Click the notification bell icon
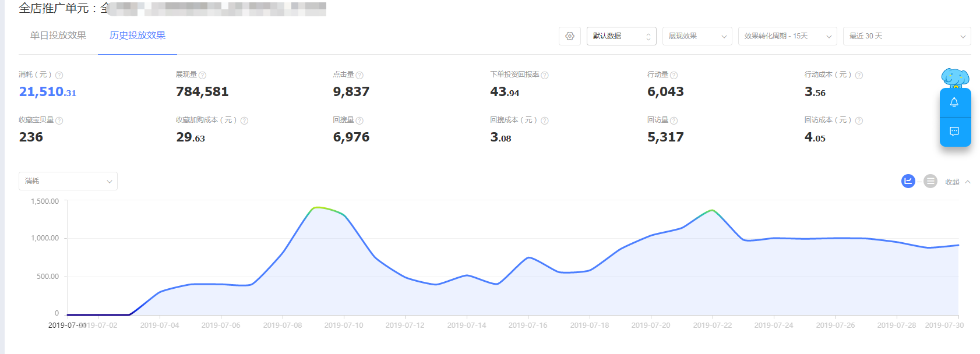This screenshot has height=354, width=980. (x=954, y=102)
